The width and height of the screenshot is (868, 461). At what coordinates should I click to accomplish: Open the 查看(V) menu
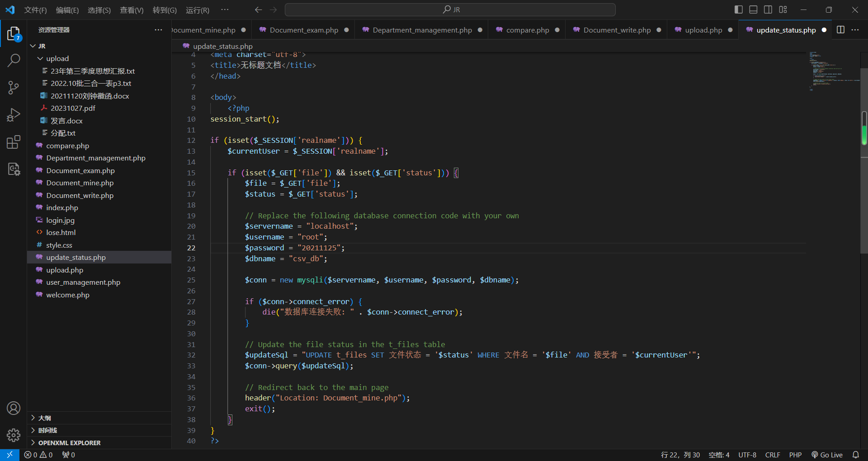(x=131, y=10)
